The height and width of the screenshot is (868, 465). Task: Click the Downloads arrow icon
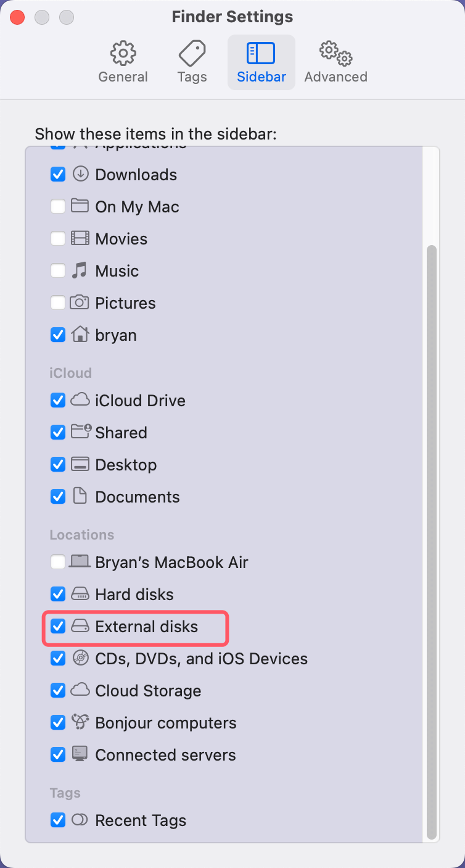point(80,174)
